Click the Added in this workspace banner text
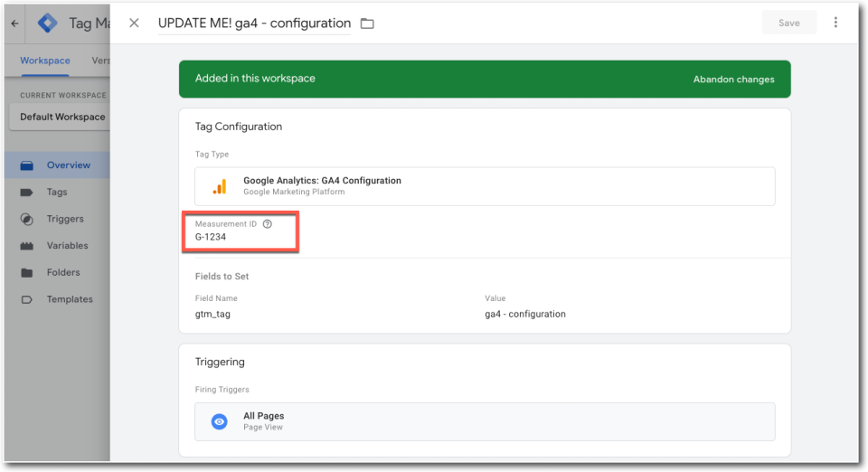This screenshot has height=472, width=868. [x=255, y=79]
